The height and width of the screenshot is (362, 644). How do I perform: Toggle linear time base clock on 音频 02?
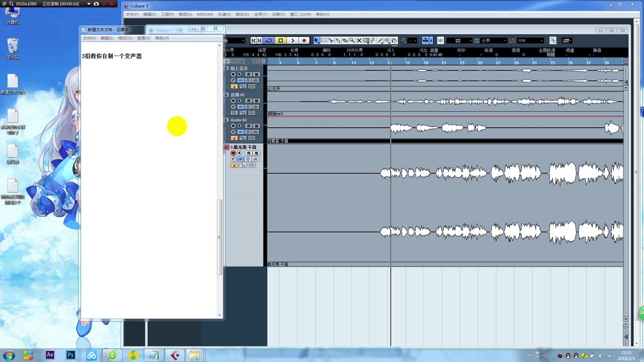click(234, 113)
